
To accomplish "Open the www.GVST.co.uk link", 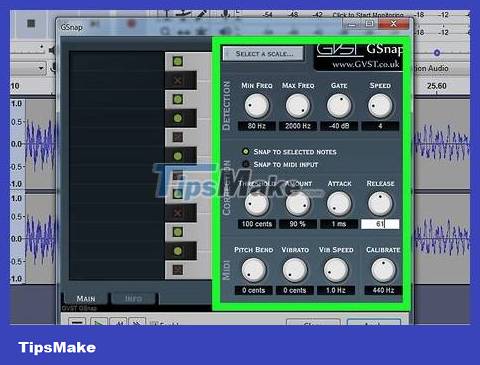I will [366, 64].
